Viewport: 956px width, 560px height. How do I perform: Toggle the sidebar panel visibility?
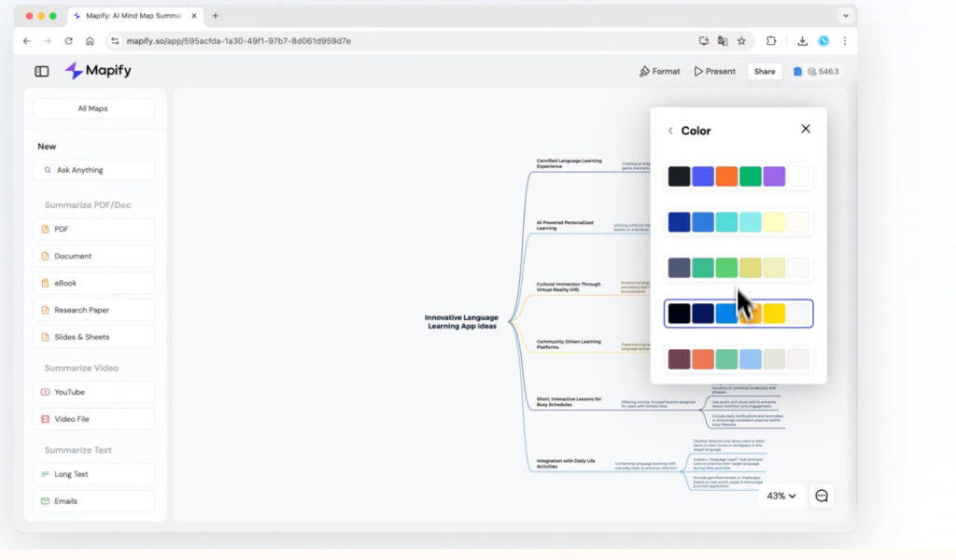40,71
